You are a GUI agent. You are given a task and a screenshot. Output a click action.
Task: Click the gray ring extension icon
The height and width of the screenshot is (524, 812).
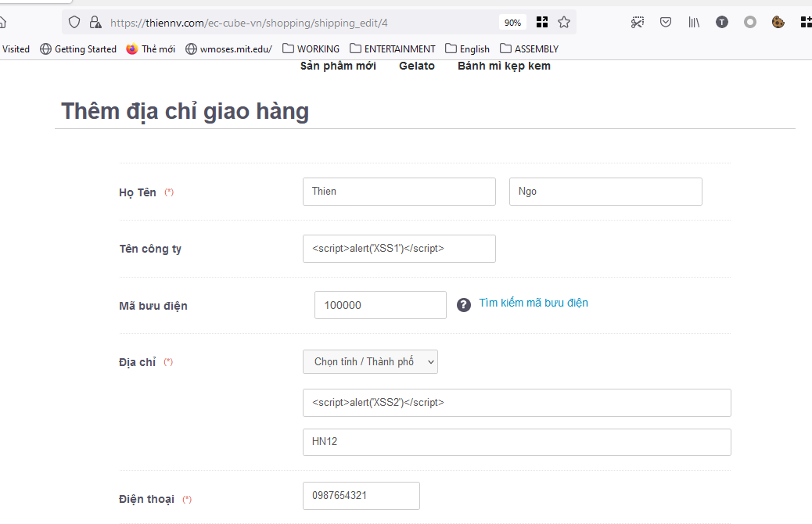coord(750,22)
